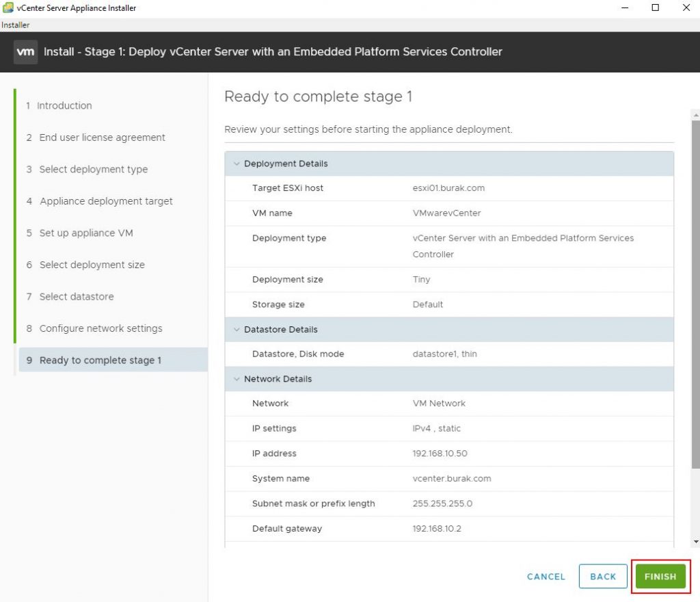Image resolution: width=700 pixels, height=602 pixels.
Task: Click the vcenter.burak.com system name
Action: (x=452, y=478)
